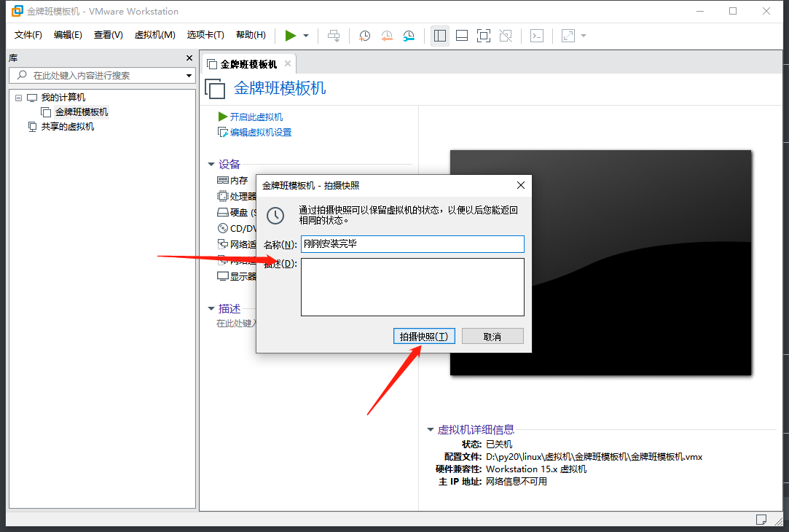Click the 硬盘 hard disk device icon
This screenshot has height=532, width=789.
tap(222, 212)
